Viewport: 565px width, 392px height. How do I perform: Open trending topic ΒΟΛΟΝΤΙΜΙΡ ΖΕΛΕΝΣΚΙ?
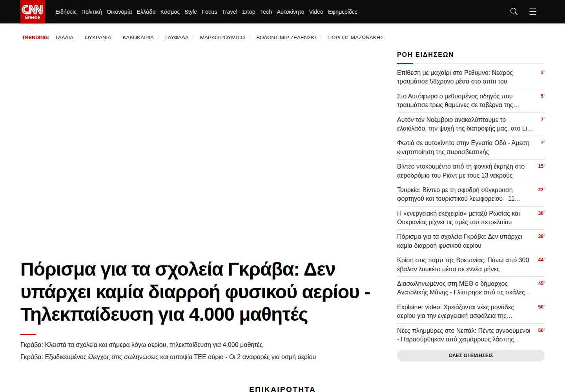286,38
